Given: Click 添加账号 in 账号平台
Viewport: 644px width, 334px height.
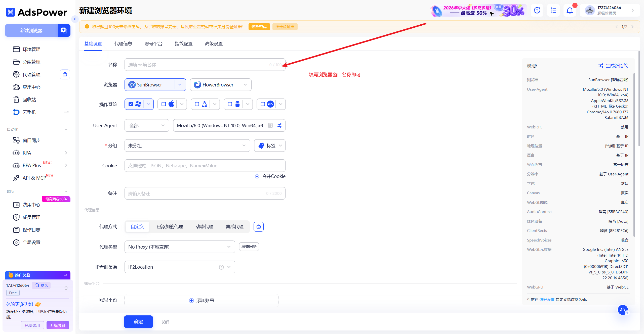Looking at the screenshot, I should coord(202,300).
